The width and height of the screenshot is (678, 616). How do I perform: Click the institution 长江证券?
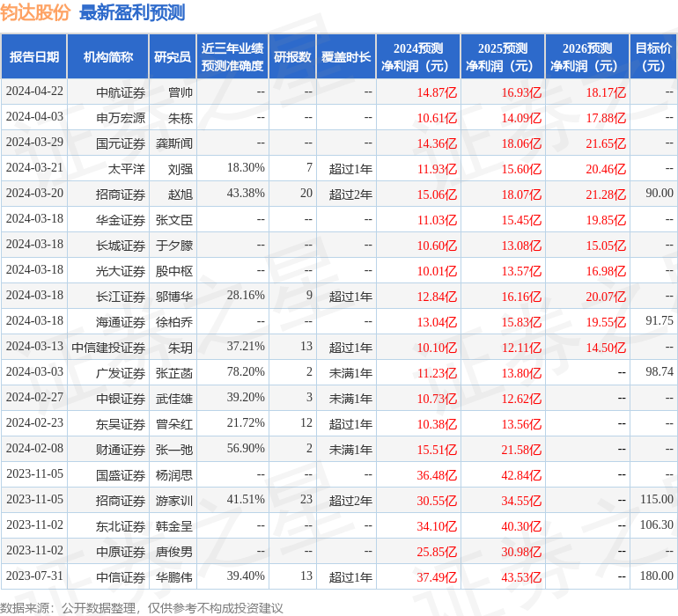[121, 297]
